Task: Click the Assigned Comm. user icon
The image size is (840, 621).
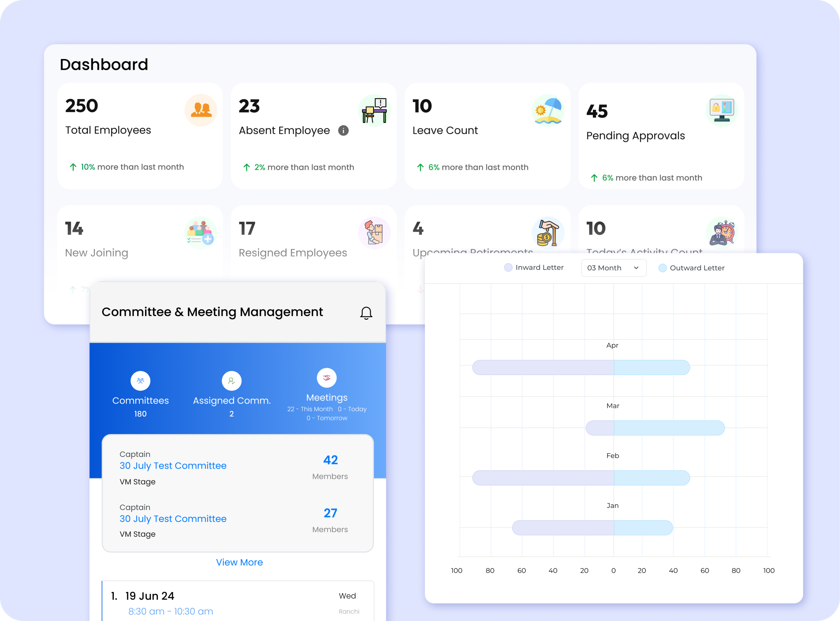Action: [231, 381]
